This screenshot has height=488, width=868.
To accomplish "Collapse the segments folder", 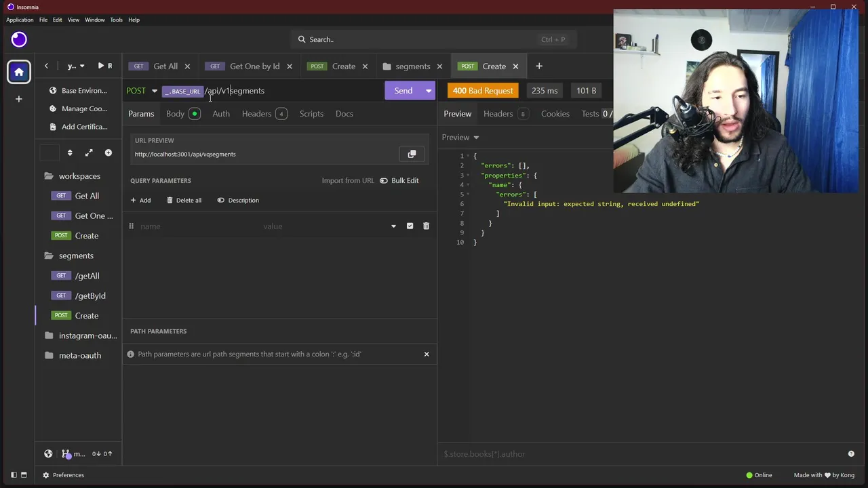I will click(x=69, y=256).
